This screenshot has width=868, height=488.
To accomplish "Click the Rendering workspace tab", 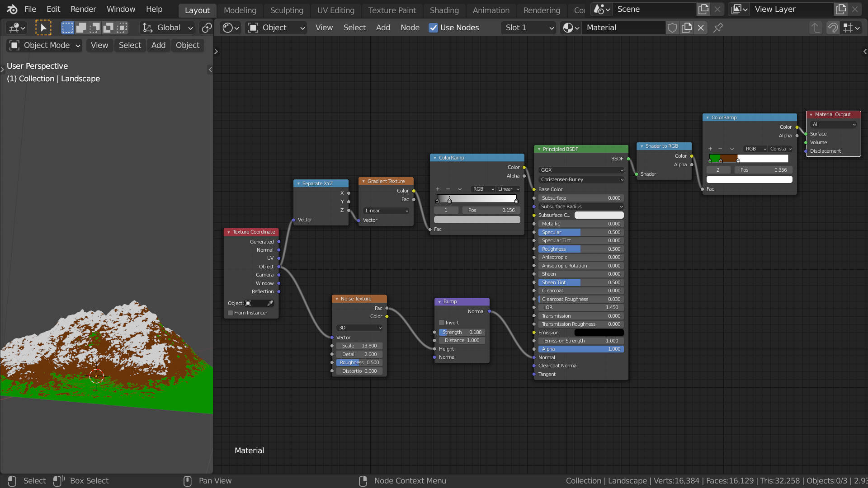I will click(x=542, y=9).
